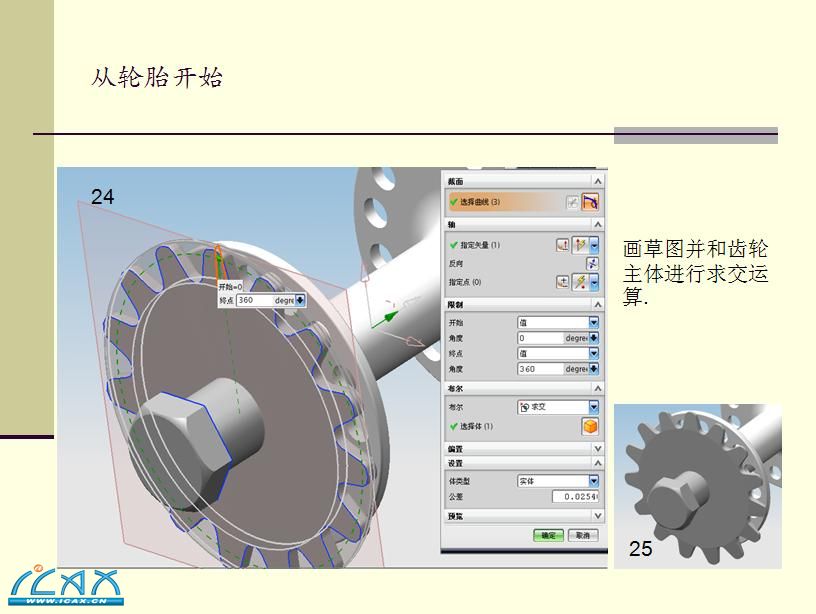Click the hexagonal bolt head in the model
The image size is (816, 614).
tap(180, 453)
